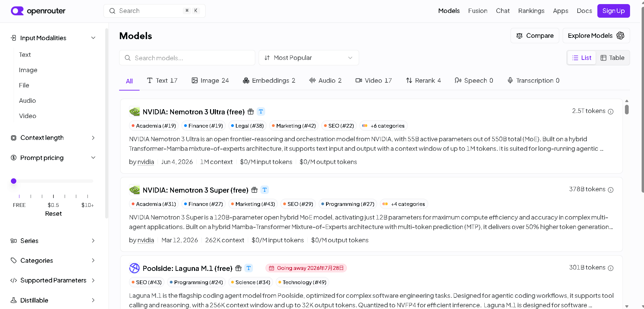Click the Search models input field
644x309 pixels.
pyautogui.click(x=187, y=58)
